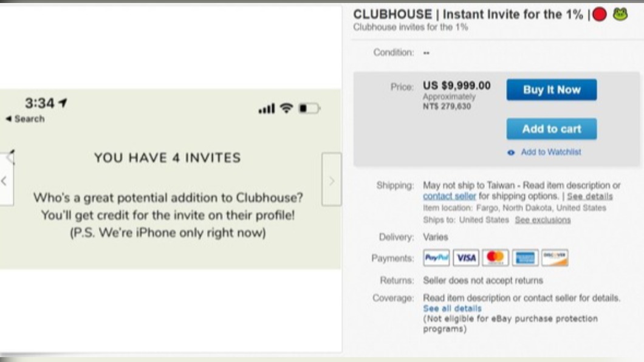
Task: Show next listing image with right chevron
Action: tap(332, 180)
